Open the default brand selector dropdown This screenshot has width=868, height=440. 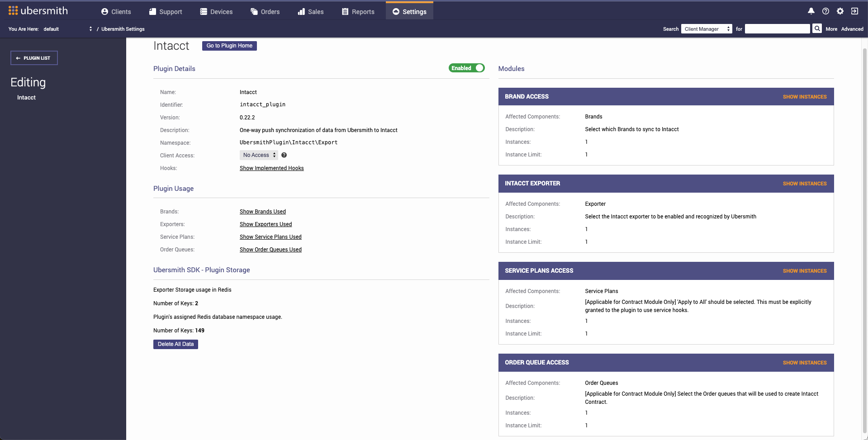(x=68, y=29)
